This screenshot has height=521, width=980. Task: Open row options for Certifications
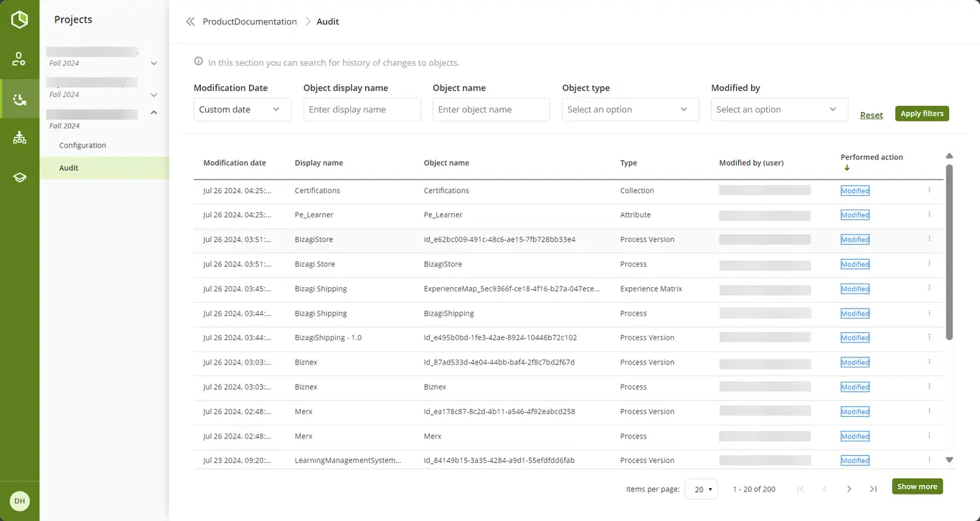tap(929, 190)
